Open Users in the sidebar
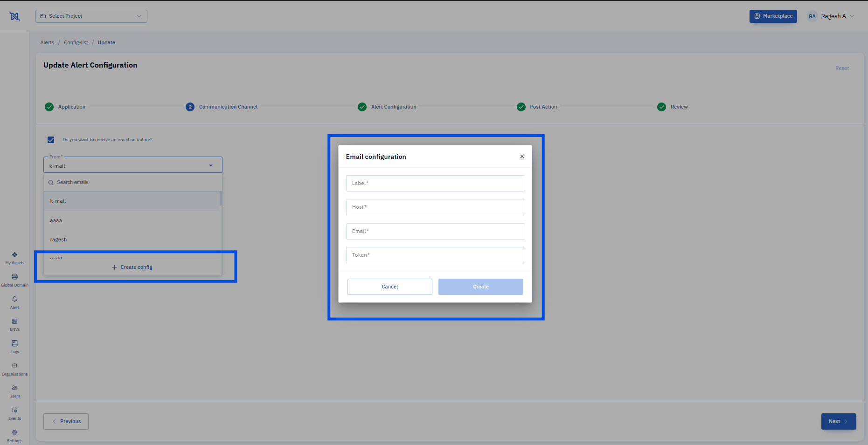The width and height of the screenshot is (868, 445). [x=14, y=391]
